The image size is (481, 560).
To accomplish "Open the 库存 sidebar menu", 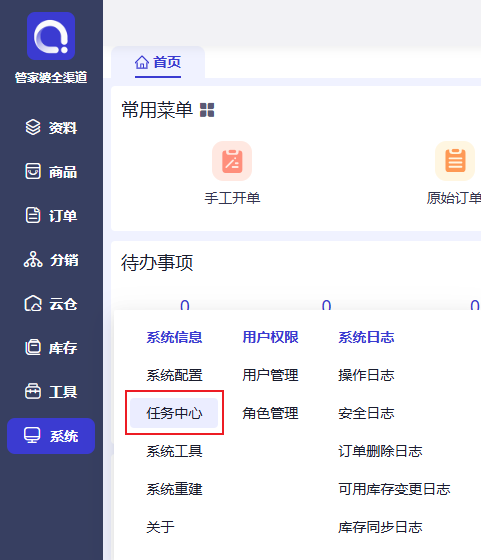I will click(x=51, y=348).
